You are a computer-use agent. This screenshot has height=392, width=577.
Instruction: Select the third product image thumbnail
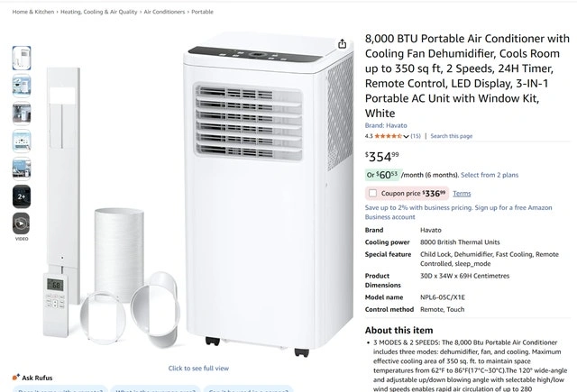click(22, 114)
